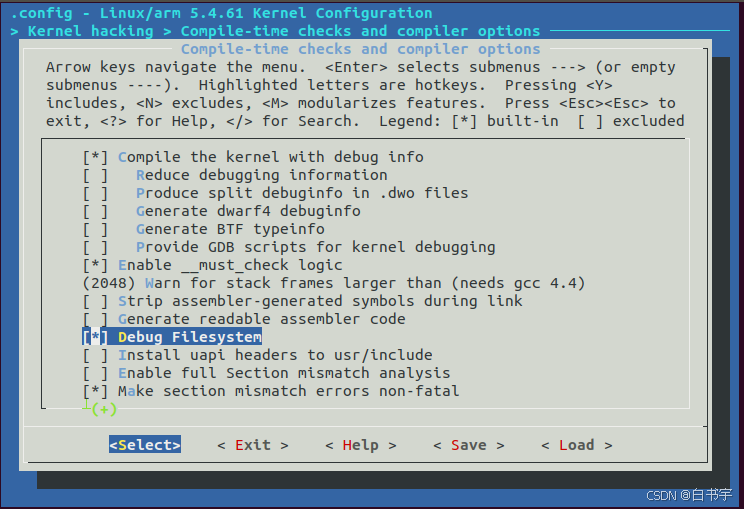This screenshot has width=744, height=509.
Task: Click the < Exit > button
Action: pos(253,445)
